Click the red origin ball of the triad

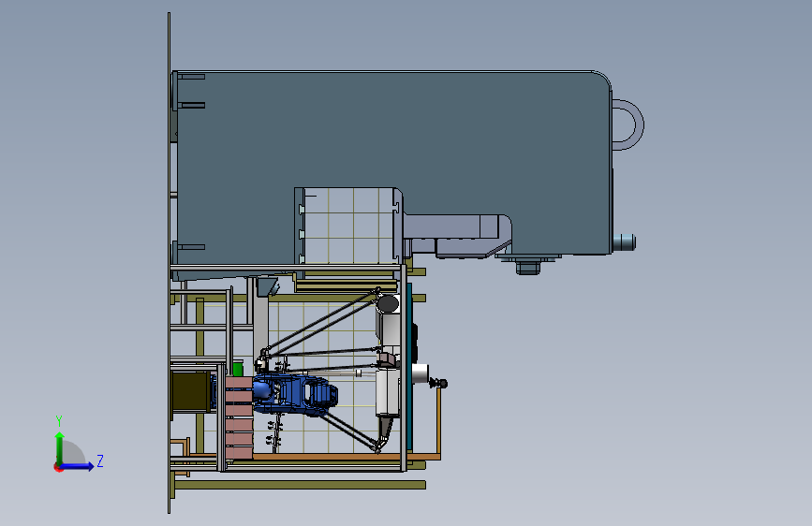pyautogui.click(x=58, y=467)
